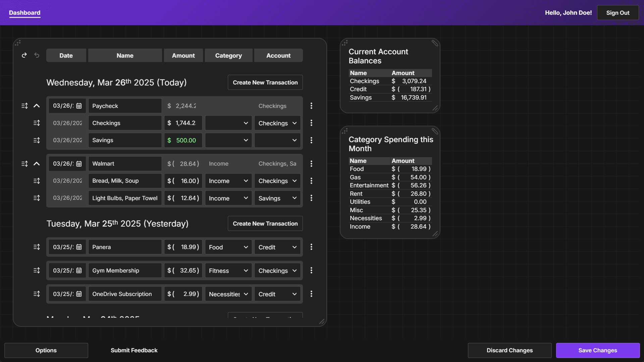Open the empty account dropdown on Savings row
Image resolution: width=644 pixels, height=362 pixels.
point(277,140)
